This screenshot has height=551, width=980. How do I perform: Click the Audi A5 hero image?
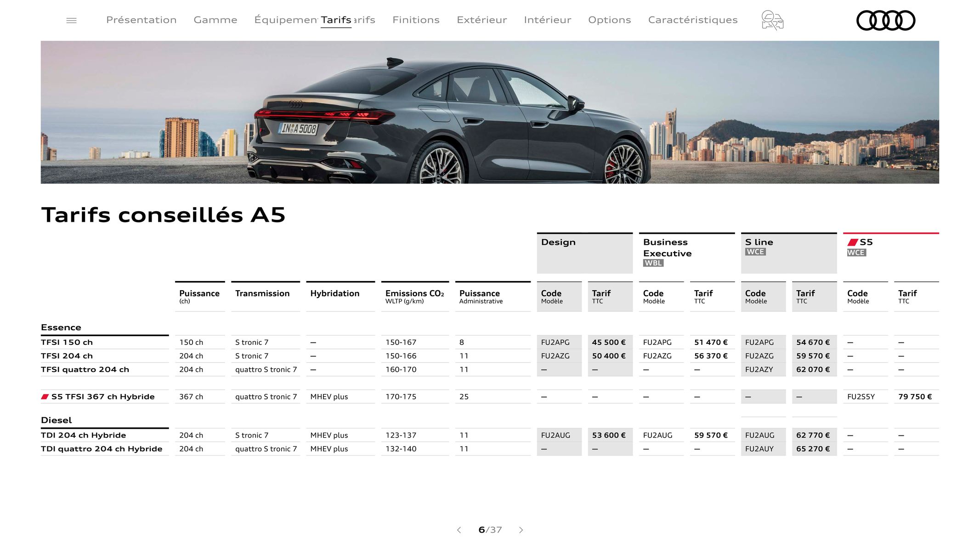click(x=490, y=112)
